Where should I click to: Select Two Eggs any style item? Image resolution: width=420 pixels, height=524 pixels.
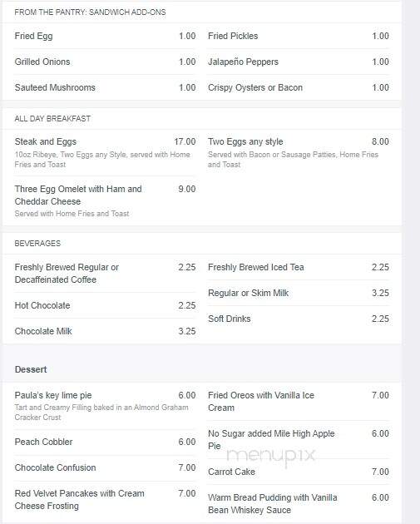298,153
